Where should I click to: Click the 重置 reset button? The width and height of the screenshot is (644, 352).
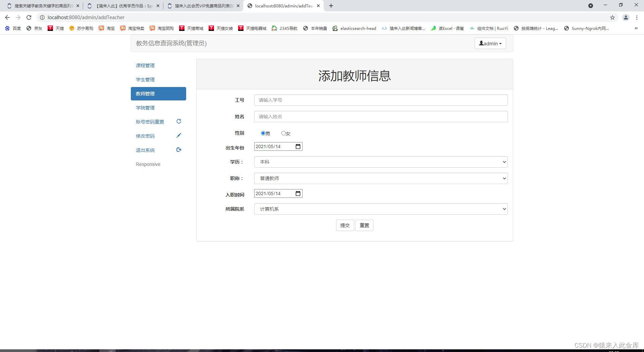pos(364,225)
